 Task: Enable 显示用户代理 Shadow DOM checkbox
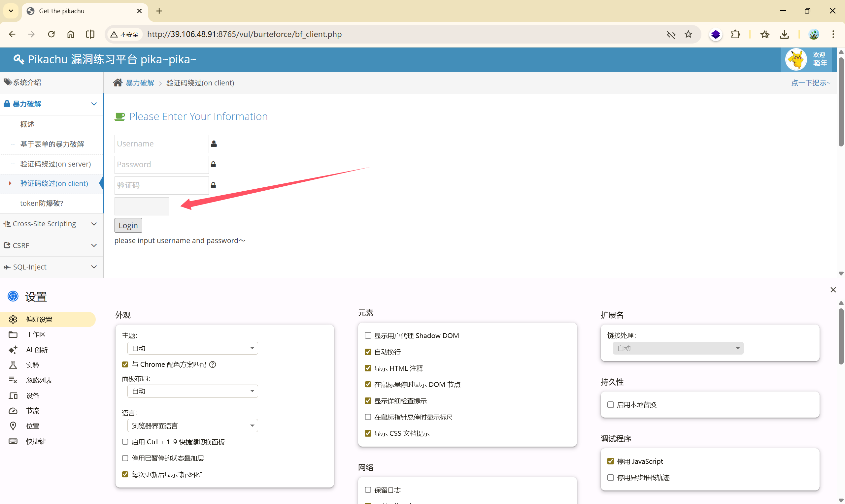368,335
